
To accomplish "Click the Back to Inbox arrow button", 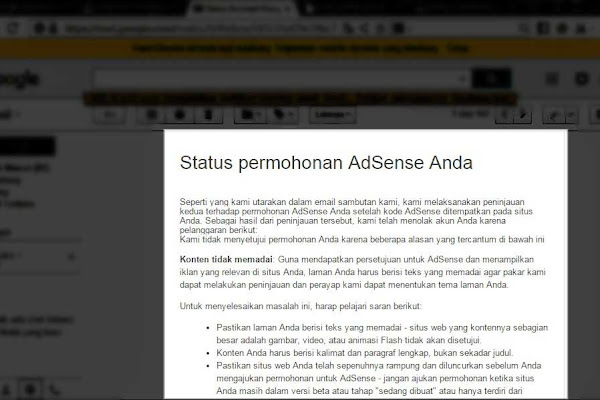I will (110, 115).
